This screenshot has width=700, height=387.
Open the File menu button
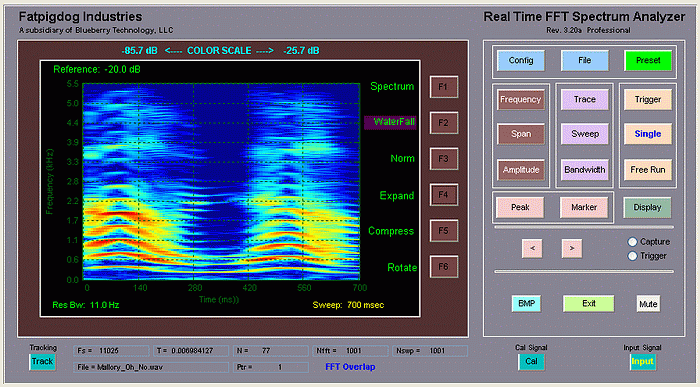(584, 61)
